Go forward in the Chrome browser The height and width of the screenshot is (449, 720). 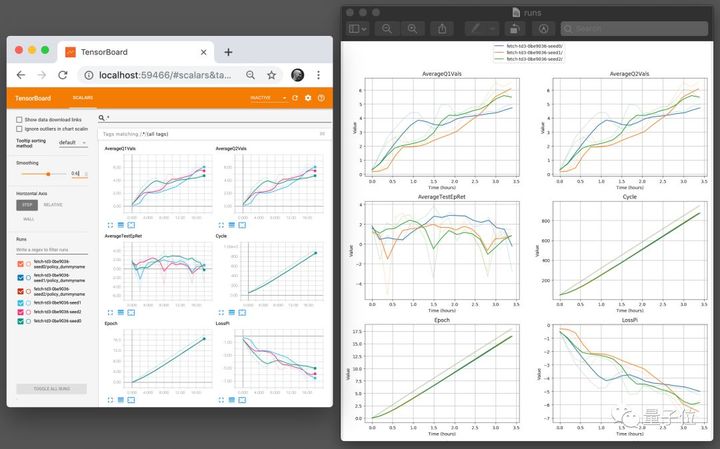[x=42, y=75]
